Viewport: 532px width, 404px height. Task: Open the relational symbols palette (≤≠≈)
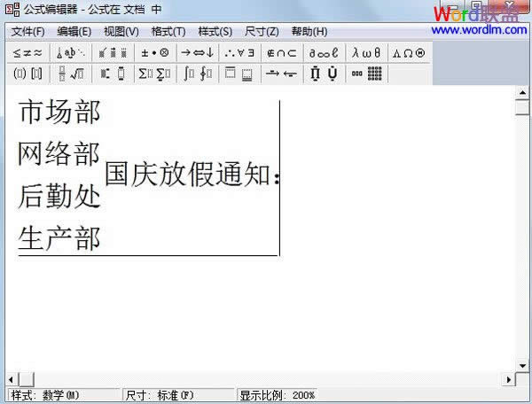[x=27, y=52]
